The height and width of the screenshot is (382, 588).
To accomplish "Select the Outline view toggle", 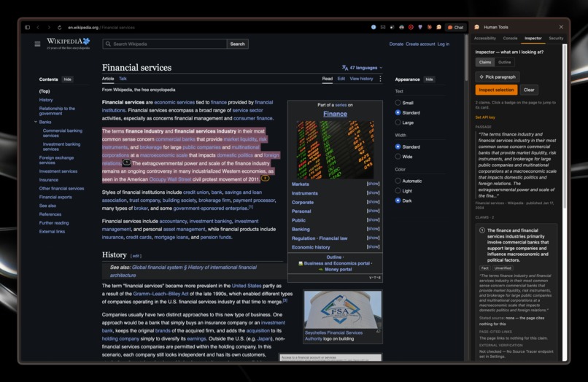I will [504, 62].
